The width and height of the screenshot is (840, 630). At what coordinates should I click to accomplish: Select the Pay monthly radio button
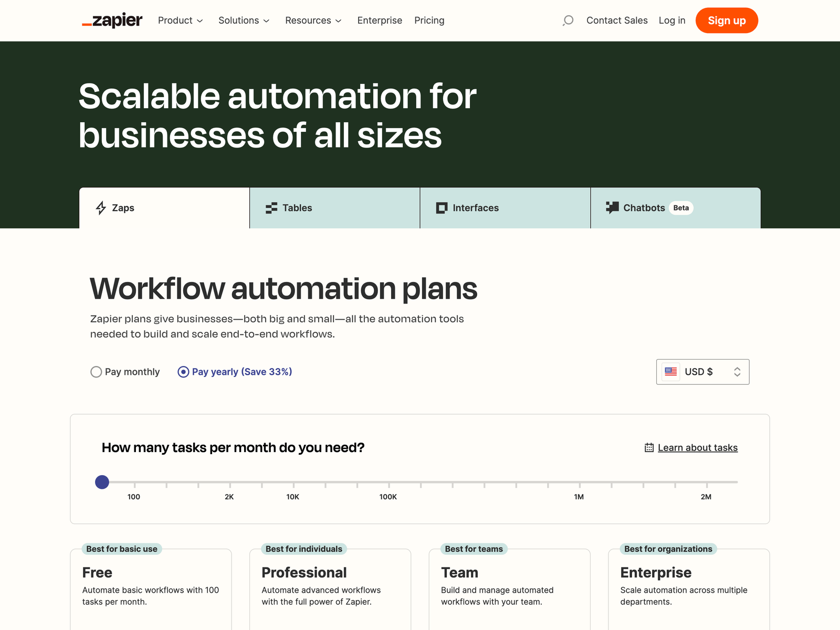[96, 372]
